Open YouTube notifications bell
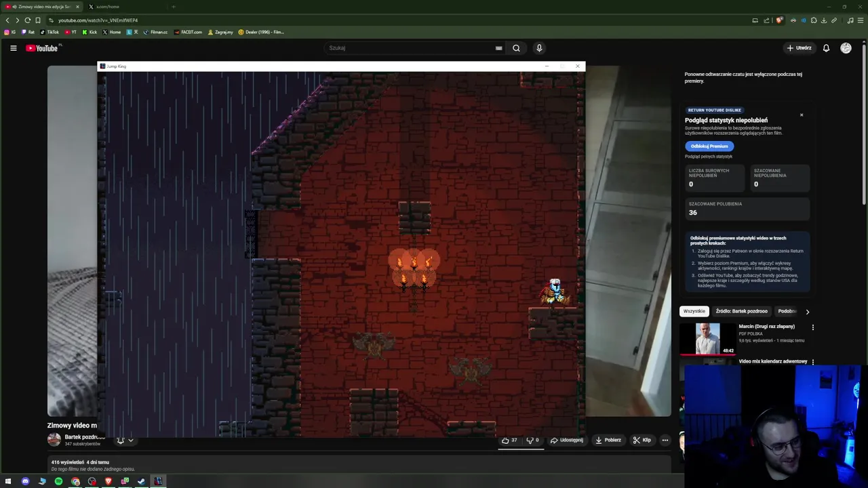Screen dimensions: 868x488 click(826, 48)
